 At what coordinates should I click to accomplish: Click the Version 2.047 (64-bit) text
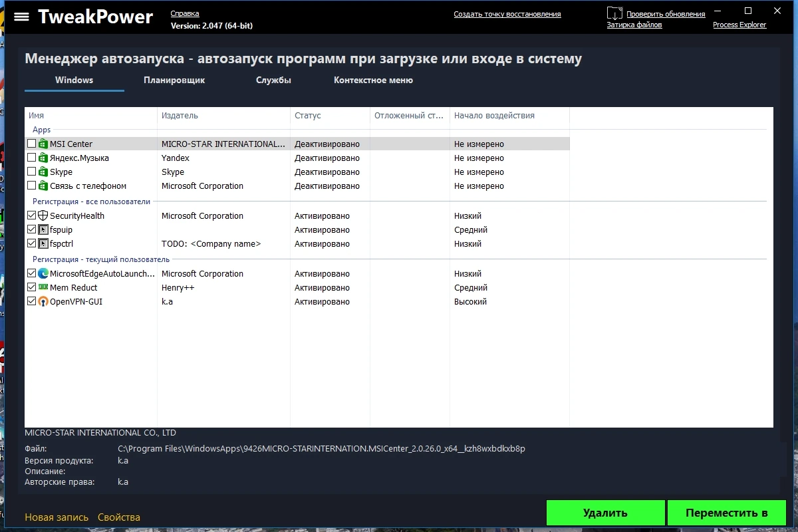[211, 25]
